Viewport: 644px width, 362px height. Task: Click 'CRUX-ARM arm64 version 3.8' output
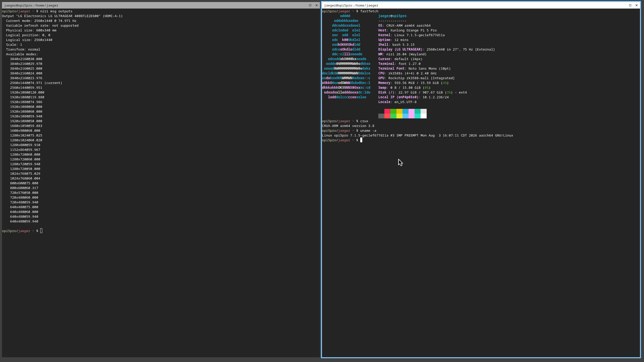pos(348,126)
